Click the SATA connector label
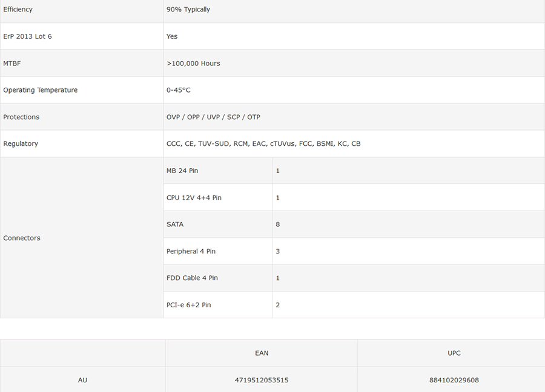This screenshot has width=545, height=392. pos(175,224)
